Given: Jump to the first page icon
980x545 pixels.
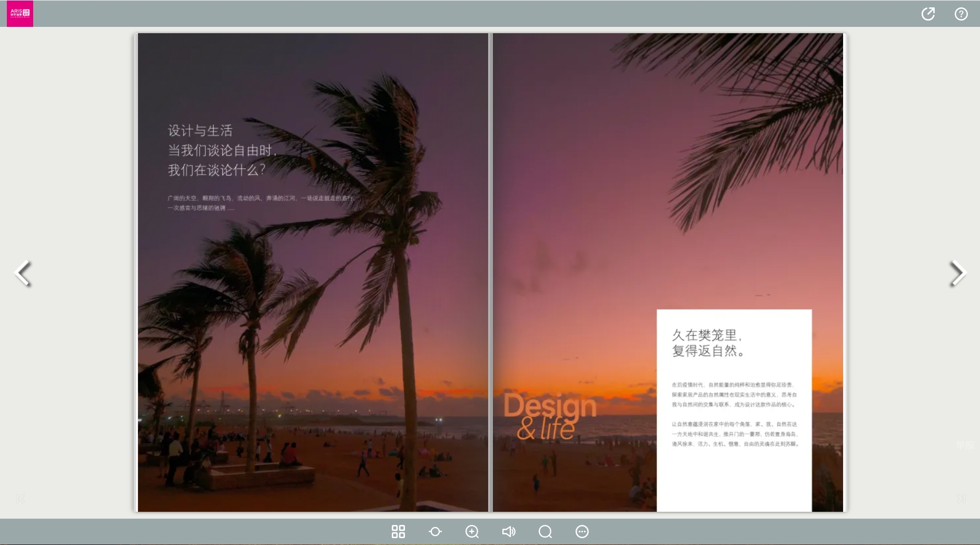Looking at the screenshot, I should (x=20, y=499).
